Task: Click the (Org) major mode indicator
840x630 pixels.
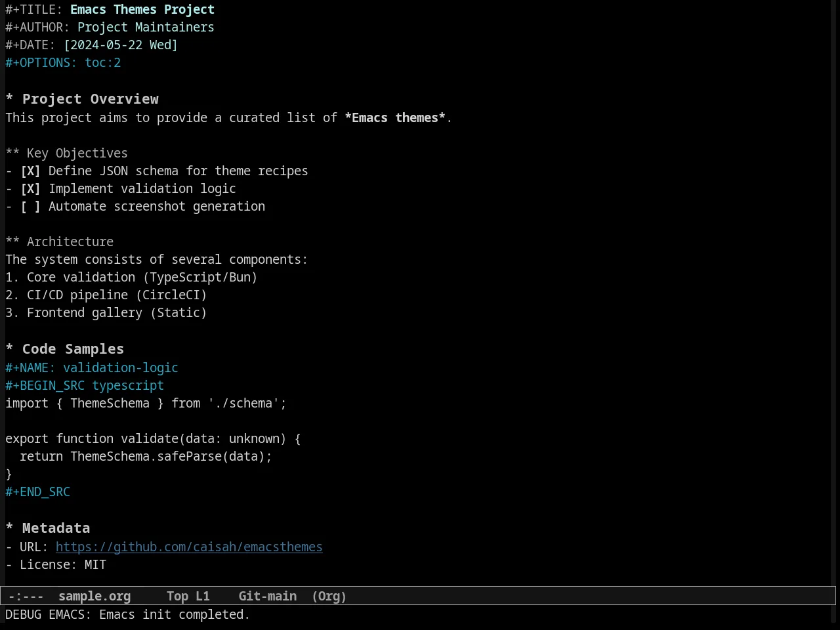Action: tap(329, 597)
